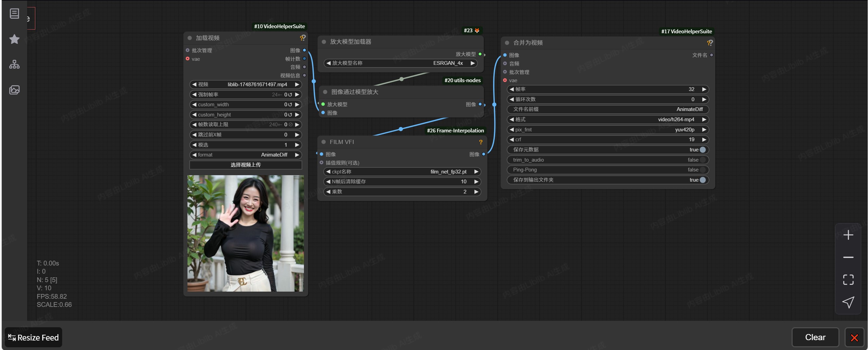Open the ckpt名称 film_net_fp32.pt dropdown
Screen dimensions: 868x350
(402, 172)
